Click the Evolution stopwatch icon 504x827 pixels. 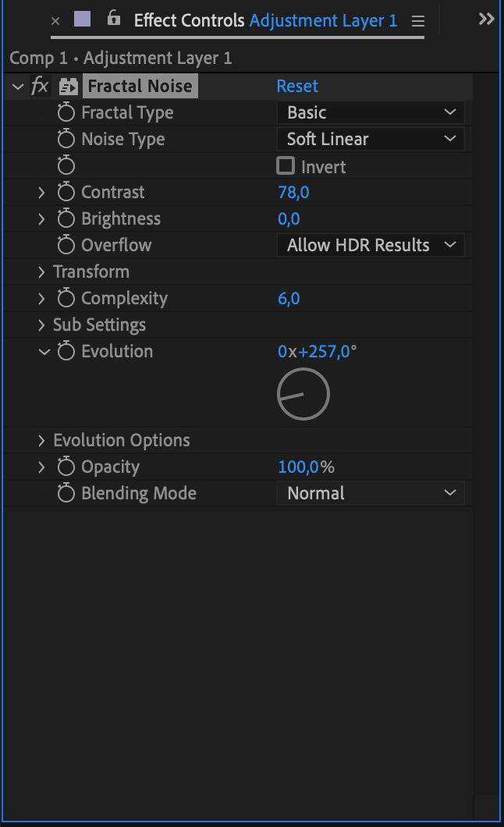pos(66,351)
